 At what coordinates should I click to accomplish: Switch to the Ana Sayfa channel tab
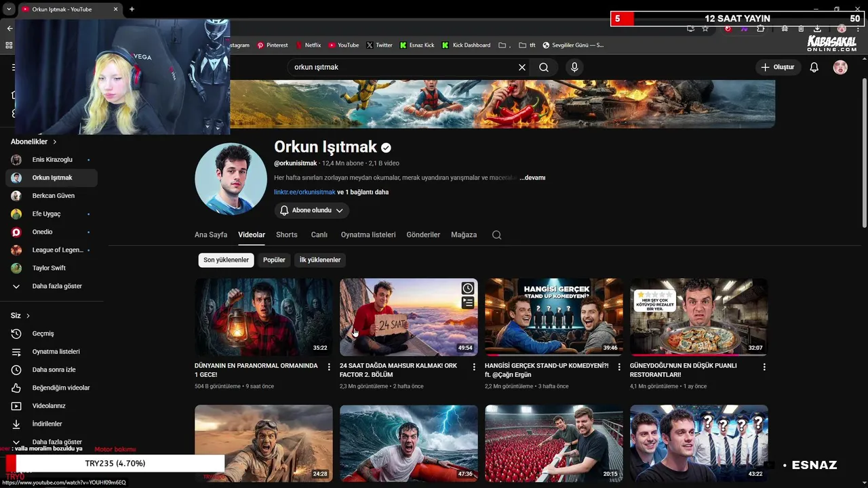(x=211, y=235)
